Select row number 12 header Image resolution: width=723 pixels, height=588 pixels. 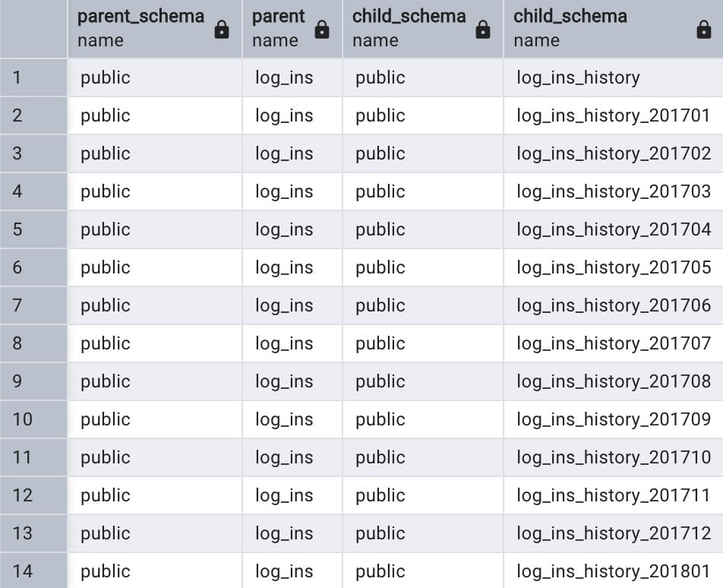[33, 495]
